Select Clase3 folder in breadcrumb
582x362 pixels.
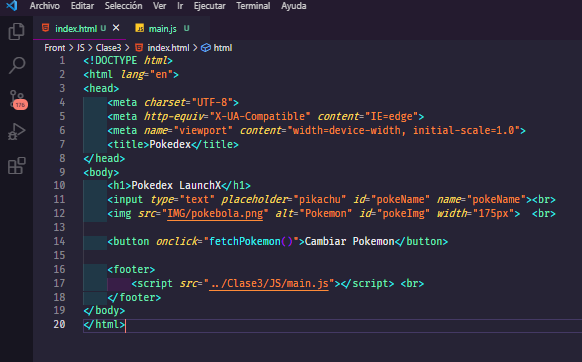click(x=108, y=48)
